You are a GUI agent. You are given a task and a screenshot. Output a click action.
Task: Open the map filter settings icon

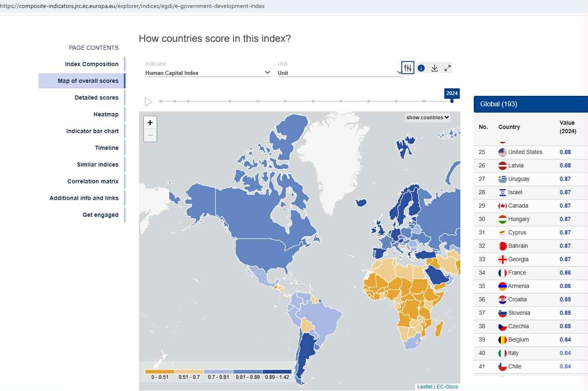pyautogui.click(x=408, y=68)
